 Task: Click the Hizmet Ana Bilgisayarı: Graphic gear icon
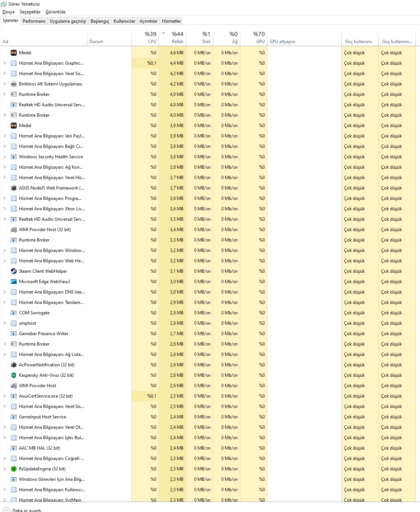click(14, 63)
